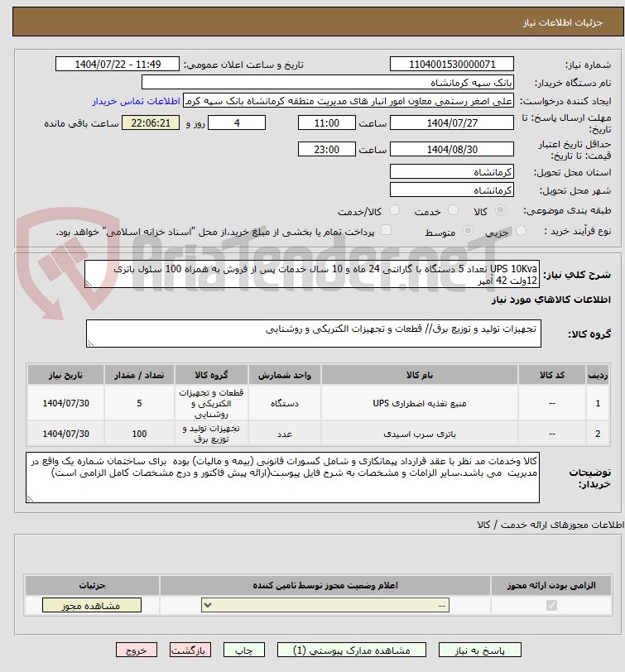The width and height of the screenshot is (625, 672).
Task: Open مشاهده مدارک پیوستی (1) button
Action: (352, 650)
